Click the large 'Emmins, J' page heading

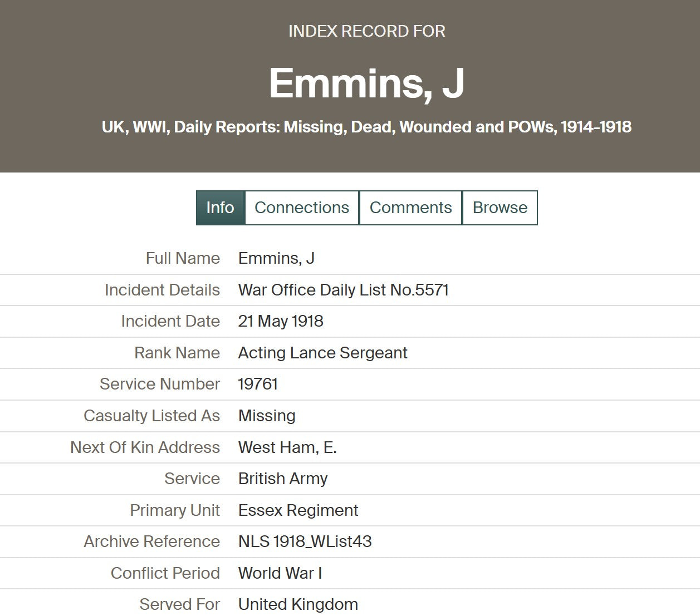[x=366, y=83]
